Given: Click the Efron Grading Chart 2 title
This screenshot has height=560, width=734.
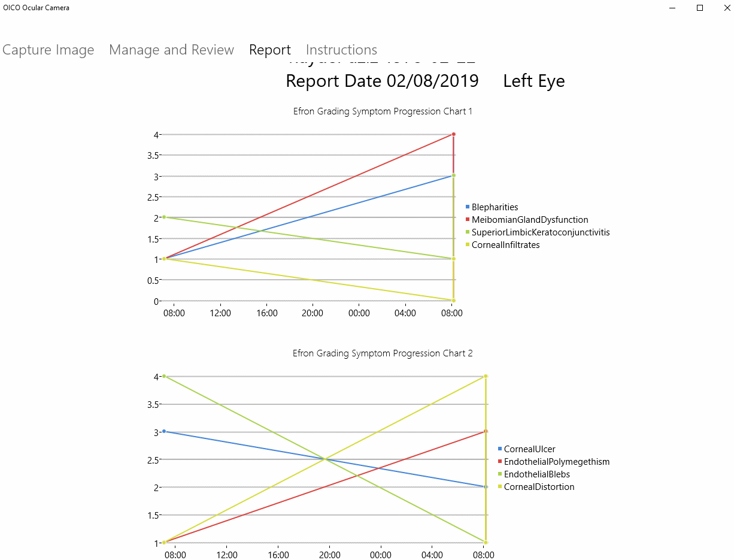Looking at the screenshot, I should [x=383, y=353].
